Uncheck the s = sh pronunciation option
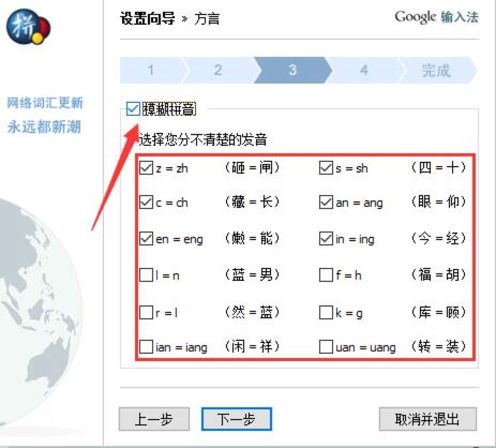Image resolution: width=496 pixels, height=448 pixels. click(x=325, y=167)
